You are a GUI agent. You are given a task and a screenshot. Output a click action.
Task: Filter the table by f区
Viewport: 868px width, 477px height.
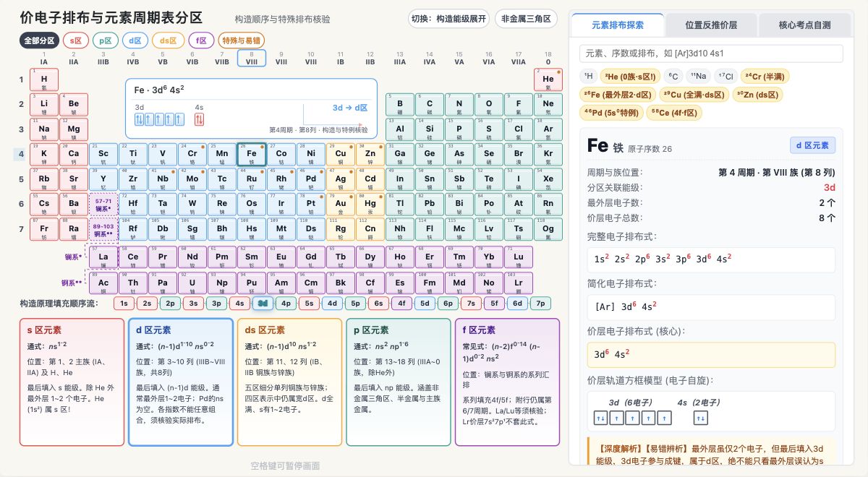pyautogui.click(x=201, y=40)
